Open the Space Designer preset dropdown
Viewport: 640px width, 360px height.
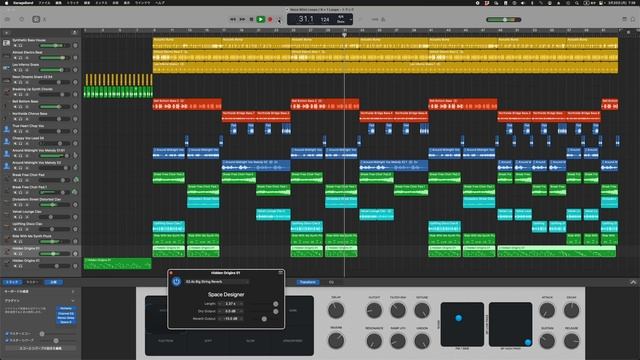click(216, 282)
